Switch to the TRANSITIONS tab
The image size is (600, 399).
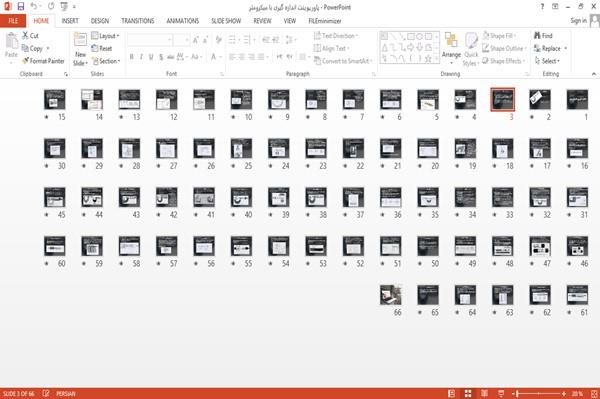pos(138,21)
